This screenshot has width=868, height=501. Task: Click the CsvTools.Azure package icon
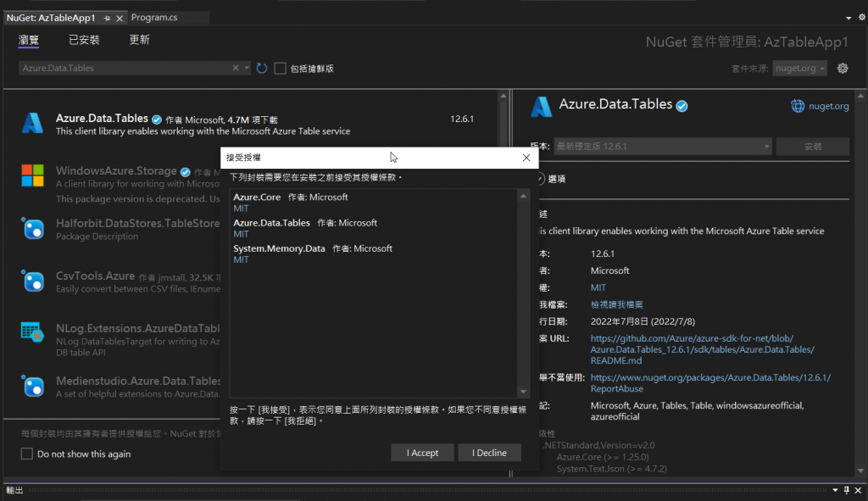click(x=33, y=281)
